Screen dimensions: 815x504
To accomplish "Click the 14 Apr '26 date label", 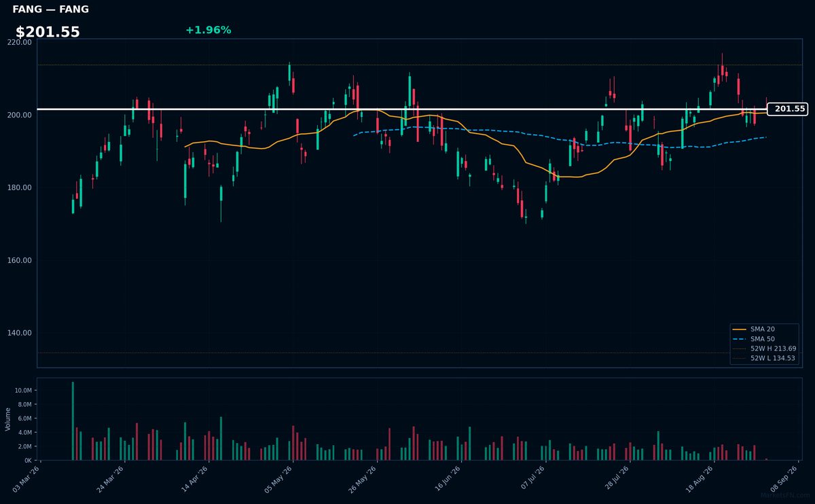I will tap(195, 478).
